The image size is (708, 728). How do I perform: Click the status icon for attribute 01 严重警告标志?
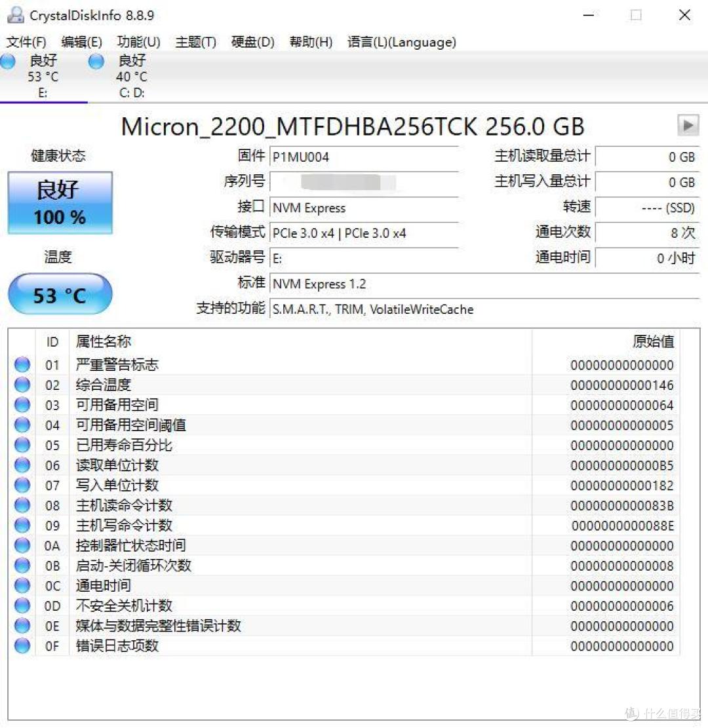coord(22,364)
